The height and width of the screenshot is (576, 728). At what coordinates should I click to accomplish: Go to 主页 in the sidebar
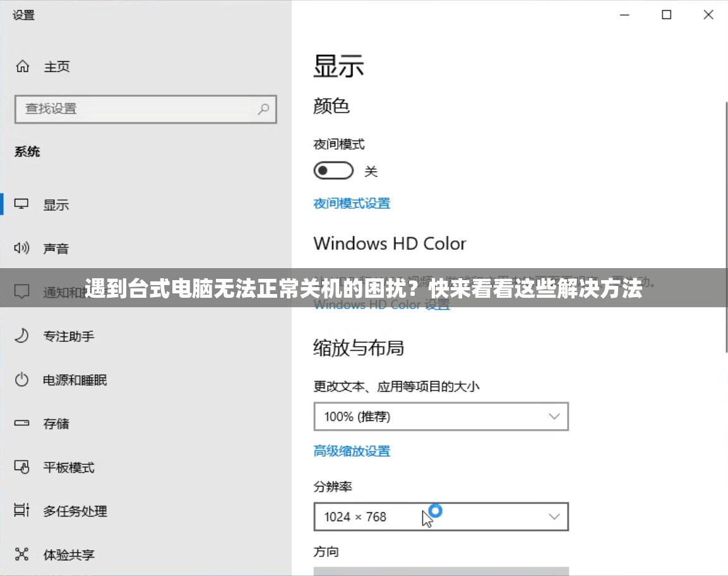[57, 67]
